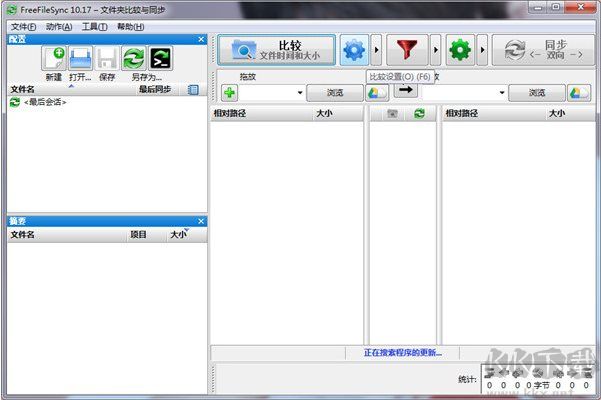Viewport: 601px width, 400px height.
Task: Click the 统计: label
Action: [467, 379]
